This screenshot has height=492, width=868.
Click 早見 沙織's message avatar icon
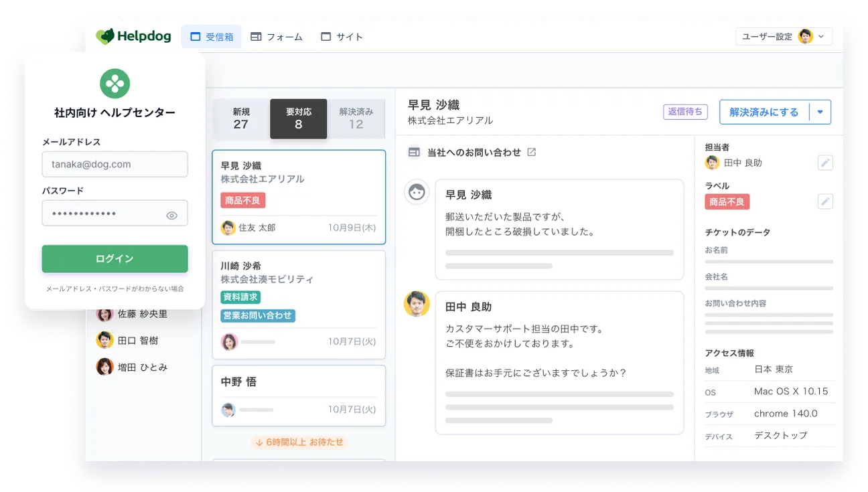point(417,192)
